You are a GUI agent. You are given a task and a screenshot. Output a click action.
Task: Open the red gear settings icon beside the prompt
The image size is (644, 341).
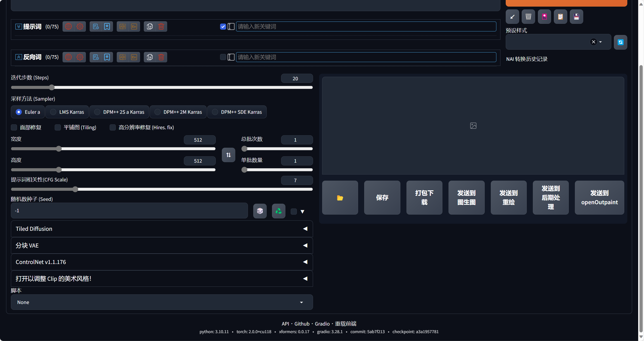[x=80, y=26]
